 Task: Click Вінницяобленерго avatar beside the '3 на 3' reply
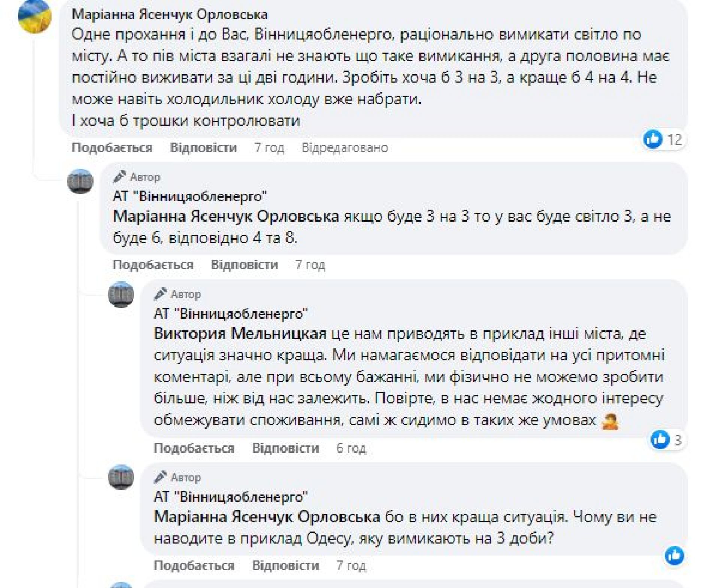[x=80, y=182]
